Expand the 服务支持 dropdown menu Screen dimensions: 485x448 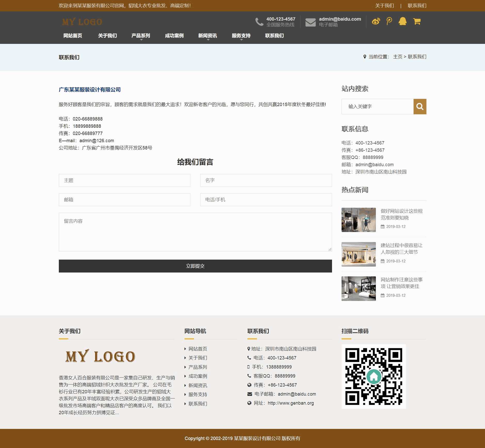click(x=241, y=36)
